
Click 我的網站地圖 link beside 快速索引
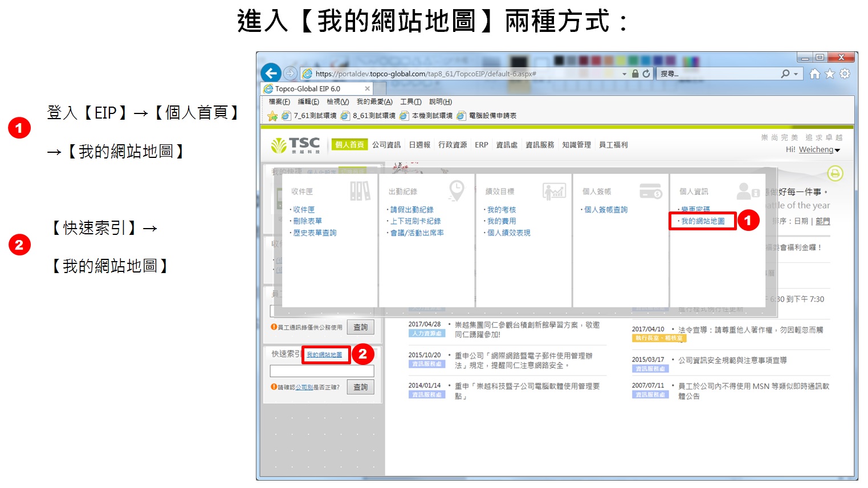(325, 355)
